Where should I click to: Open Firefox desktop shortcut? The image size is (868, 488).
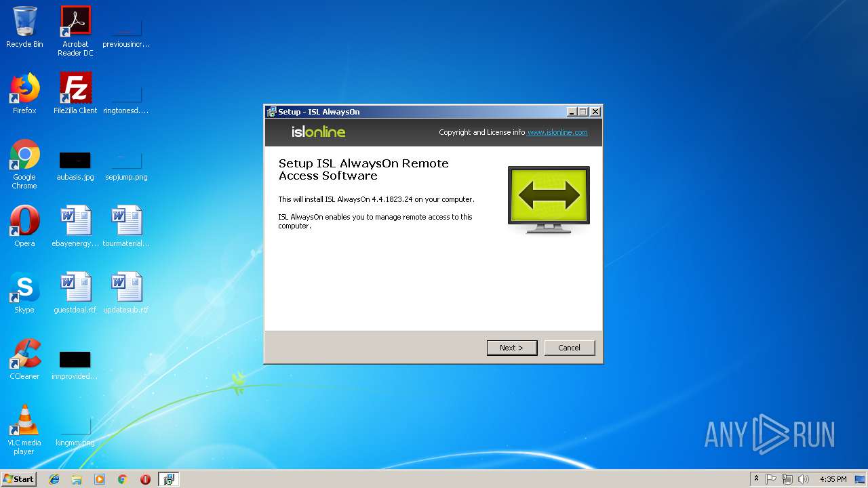click(x=24, y=94)
